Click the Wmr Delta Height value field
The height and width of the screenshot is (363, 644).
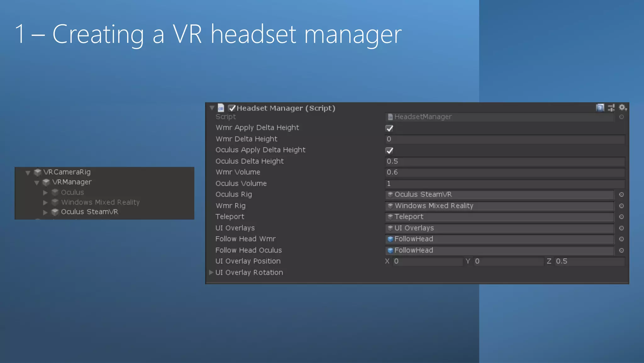[505, 139]
